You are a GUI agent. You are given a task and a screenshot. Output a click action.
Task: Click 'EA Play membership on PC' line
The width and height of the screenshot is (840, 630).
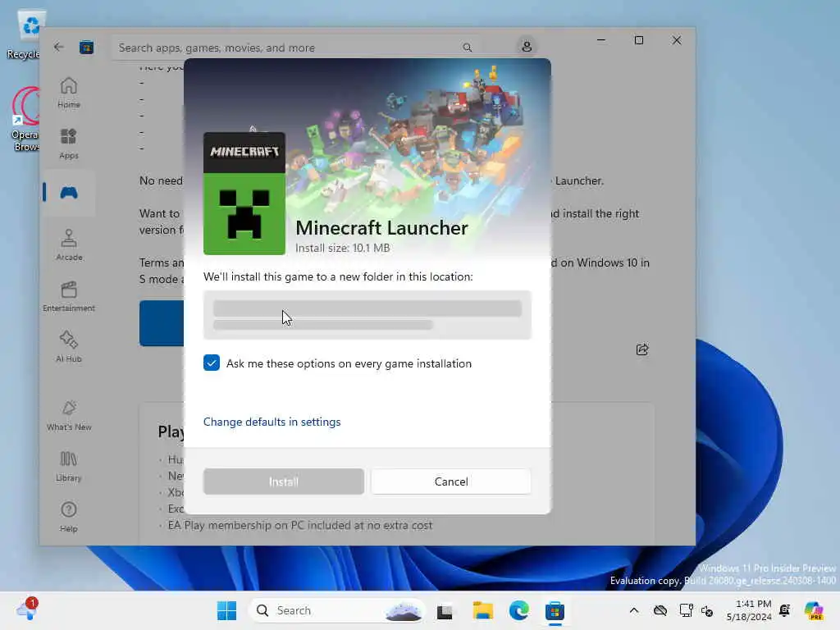point(300,526)
